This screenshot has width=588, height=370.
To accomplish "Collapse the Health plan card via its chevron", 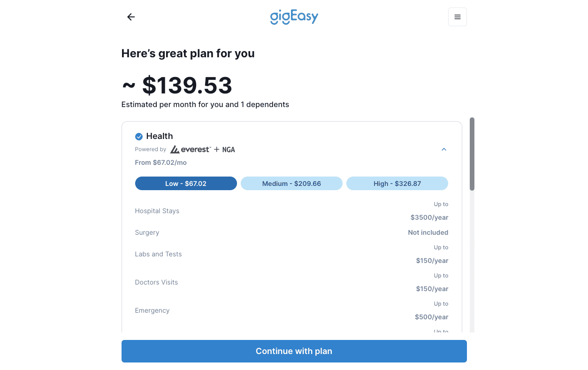I will pyautogui.click(x=443, y=149).
